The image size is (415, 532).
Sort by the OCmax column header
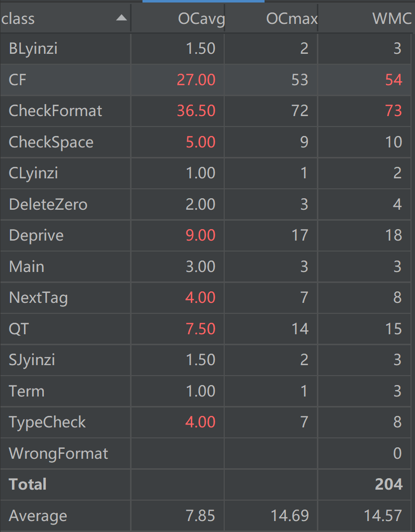(291, 19)
